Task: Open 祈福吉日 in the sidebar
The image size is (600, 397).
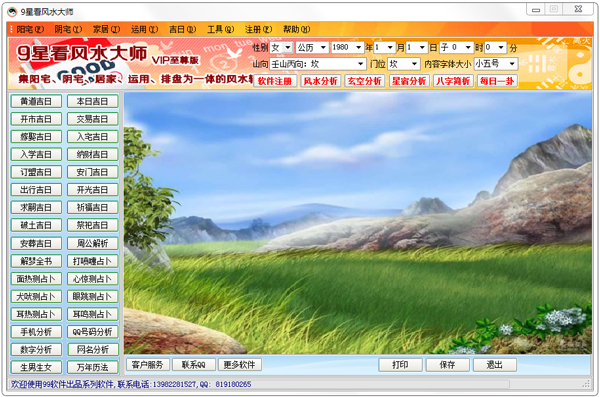Action: (x=93, y=207)
